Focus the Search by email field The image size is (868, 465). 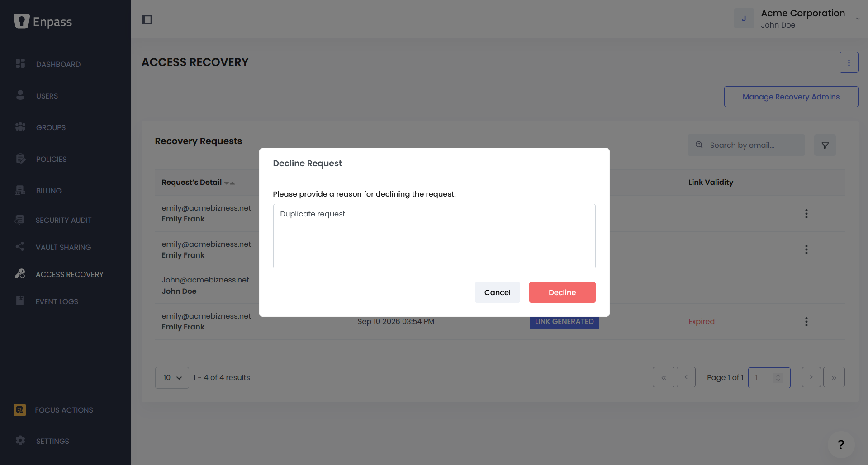(x=746, y=145)
